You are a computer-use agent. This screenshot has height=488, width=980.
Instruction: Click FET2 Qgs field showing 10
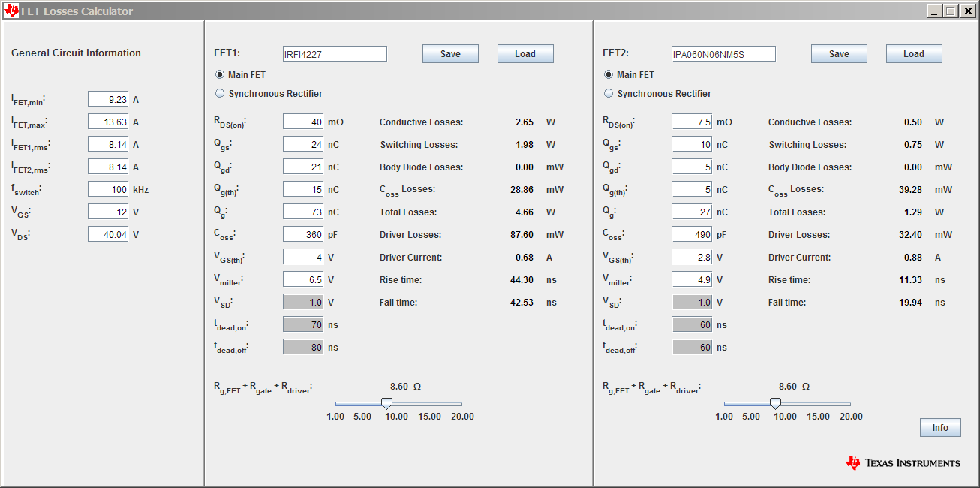point(692,144)
